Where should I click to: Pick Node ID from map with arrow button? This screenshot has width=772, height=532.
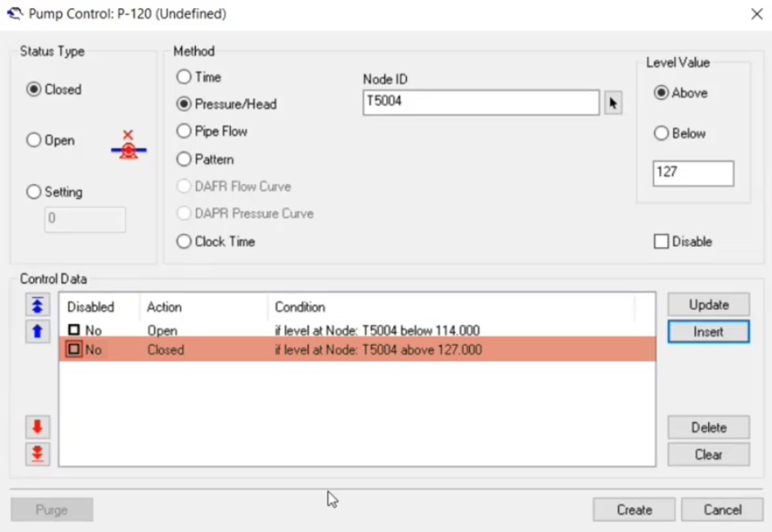(x=613, y=103)
